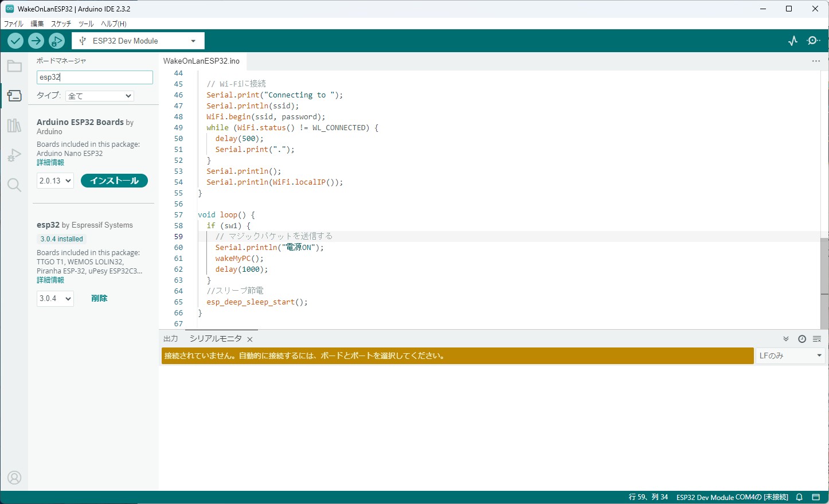Open the LFのみ line ending dropdown
The width and height of the screenshot is (829, 504).
(791, 355)
